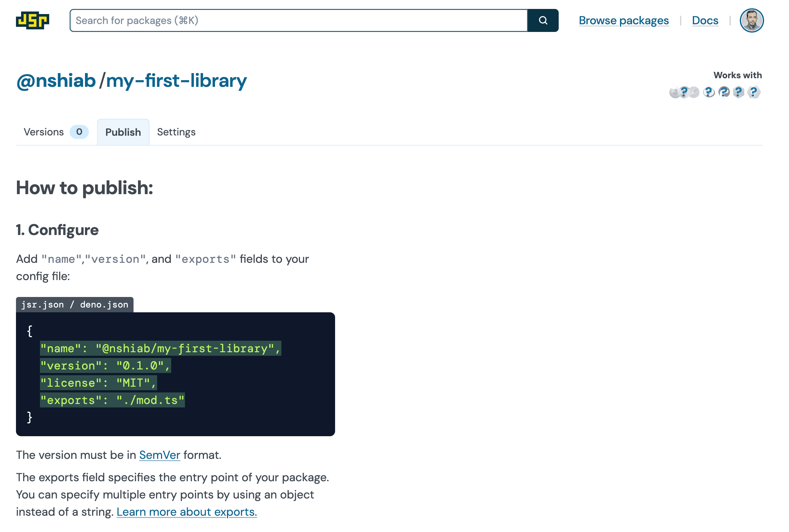789x532 pixels.
Task: Open the user avatar menu
Action: click(751, 20)
